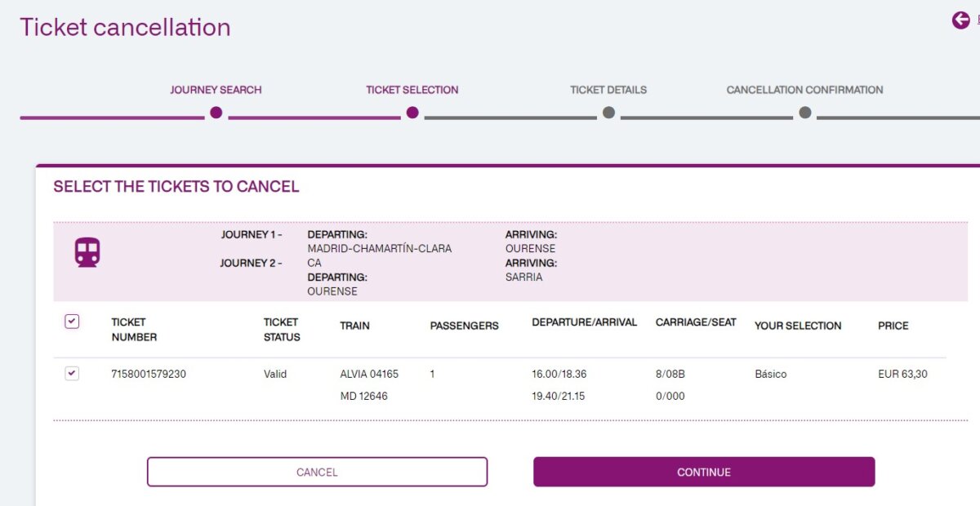Select the Ticket Selection step label

[x=412, y=90]
